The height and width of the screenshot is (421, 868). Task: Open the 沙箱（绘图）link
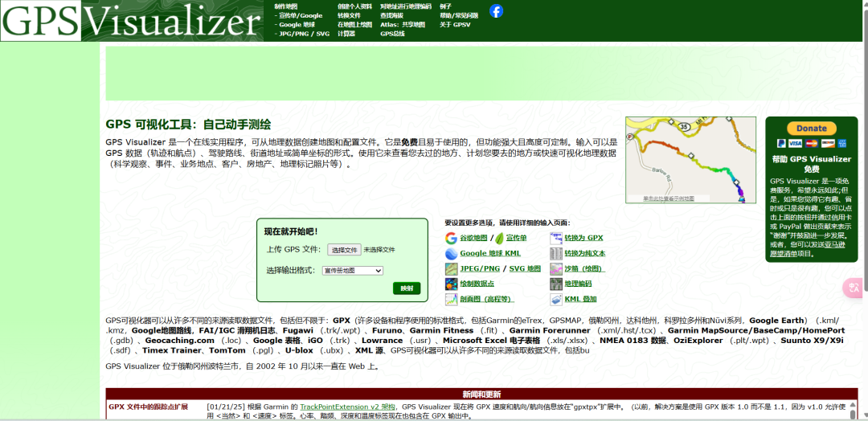[x=585, y=269]
